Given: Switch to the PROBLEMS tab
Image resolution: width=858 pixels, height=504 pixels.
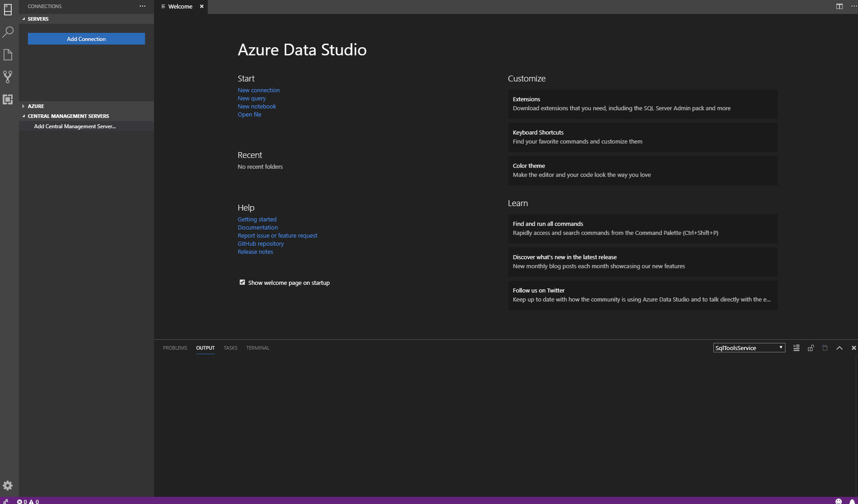Looking at the screenshot, I should (x=175, y=347).
